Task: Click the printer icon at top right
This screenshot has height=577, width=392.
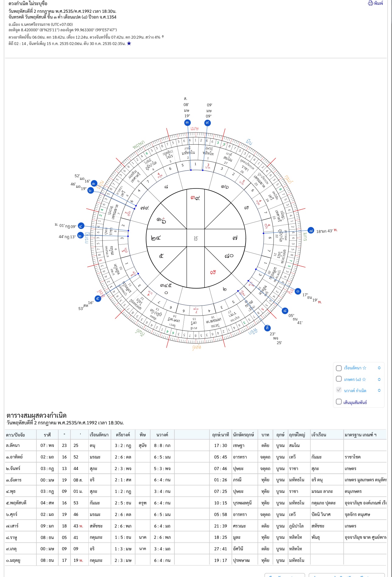Action: point(370,3)
